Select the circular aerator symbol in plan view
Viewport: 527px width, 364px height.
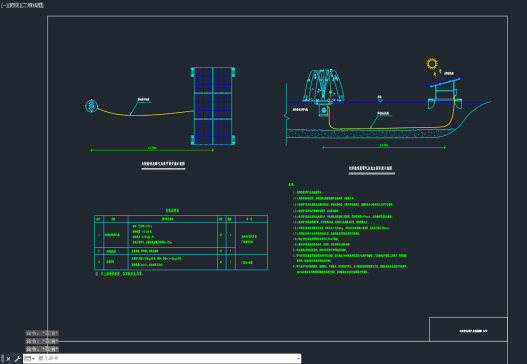coord(91,106)
